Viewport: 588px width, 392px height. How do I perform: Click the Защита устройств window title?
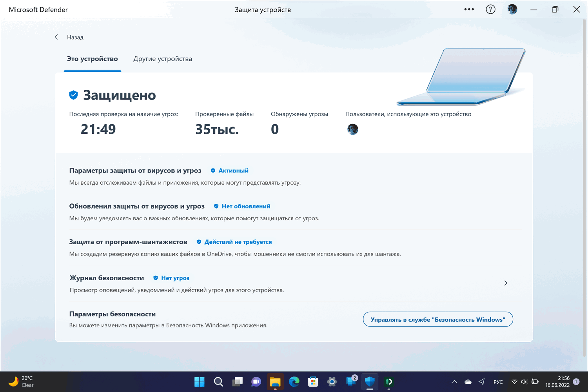pyautogui.click(x=263, y=10)
